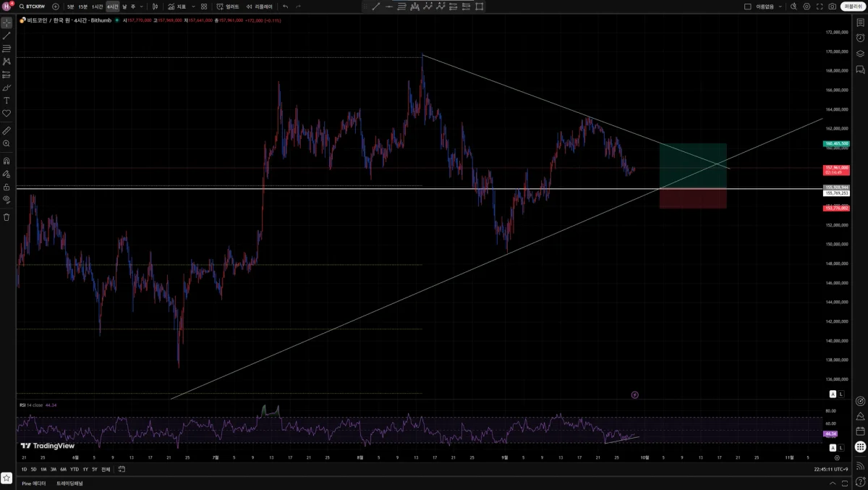Screen dimensions: 868x490
Task: Activate the magnet mode tool
Action: [7, 161]
